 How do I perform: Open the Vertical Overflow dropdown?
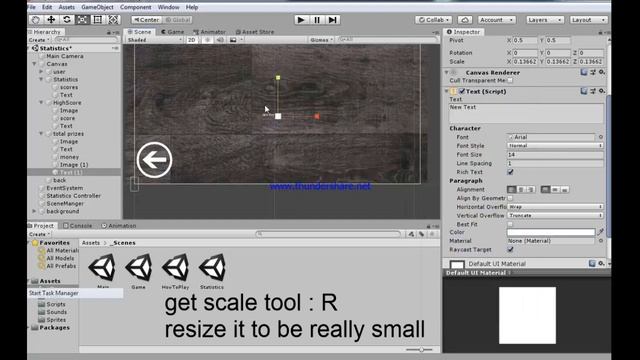pos(555,215)
